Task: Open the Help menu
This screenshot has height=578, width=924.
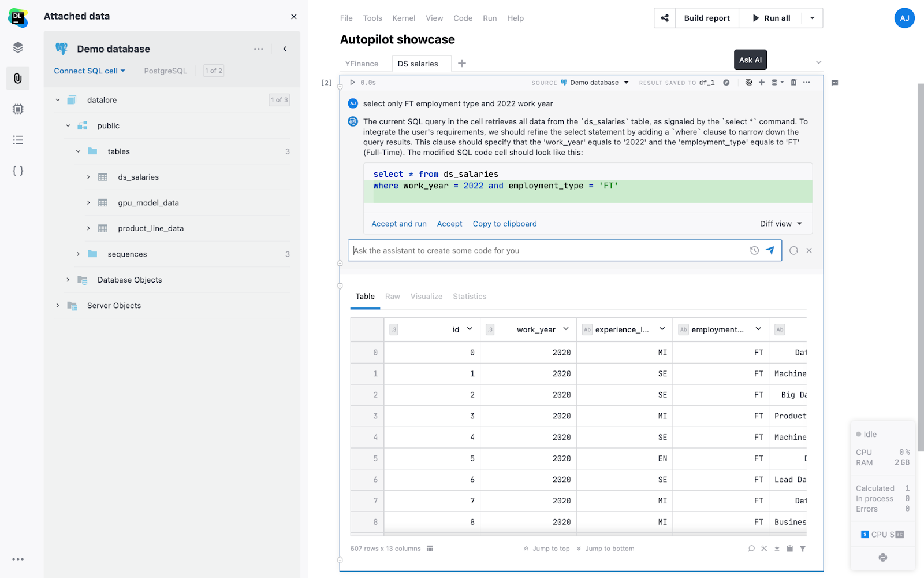Action: [x=516, y=18]
